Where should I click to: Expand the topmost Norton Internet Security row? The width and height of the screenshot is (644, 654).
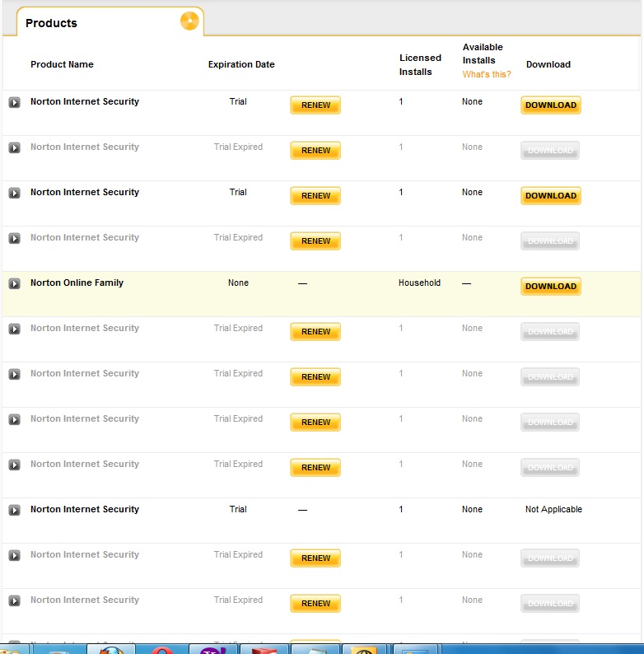(x=15, y=102)
